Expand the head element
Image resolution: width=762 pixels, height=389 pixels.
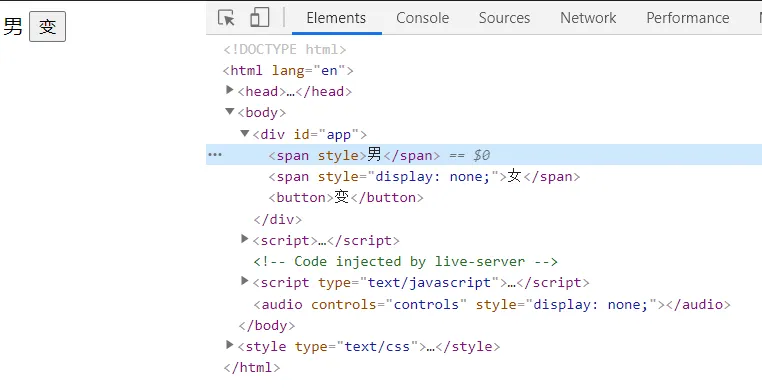click(x=230, y=90)
